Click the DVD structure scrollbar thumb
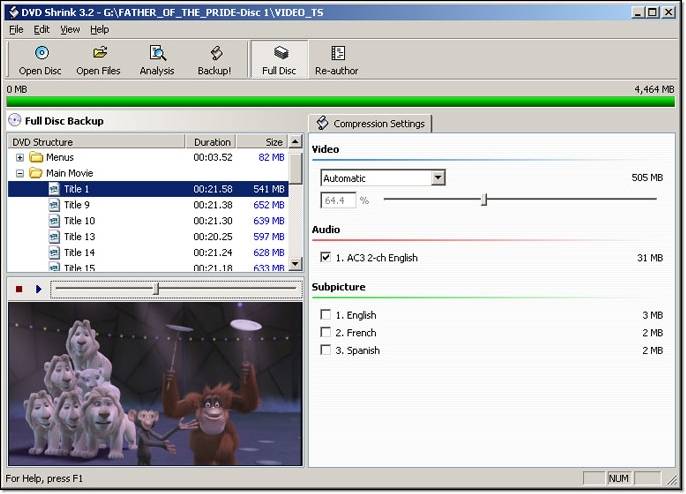Viewport: 686px width, 494px height. click(x=295, y=168)
